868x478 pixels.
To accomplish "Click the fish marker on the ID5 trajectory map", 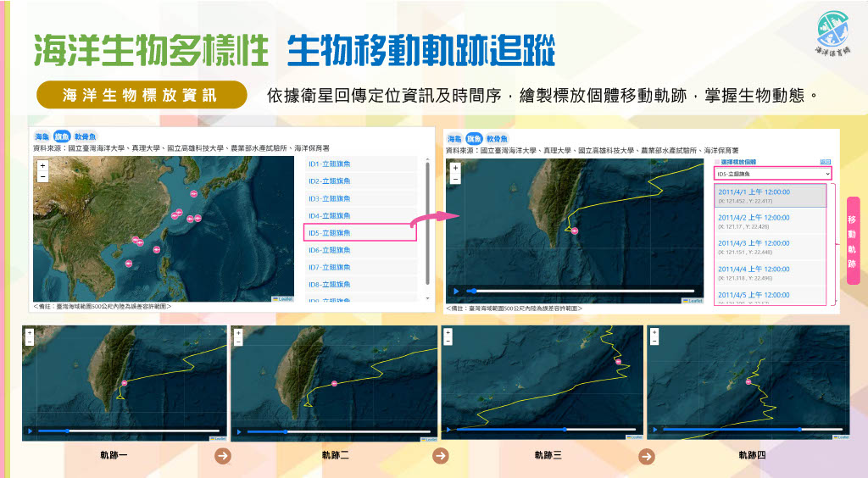I will click(575, 231).
